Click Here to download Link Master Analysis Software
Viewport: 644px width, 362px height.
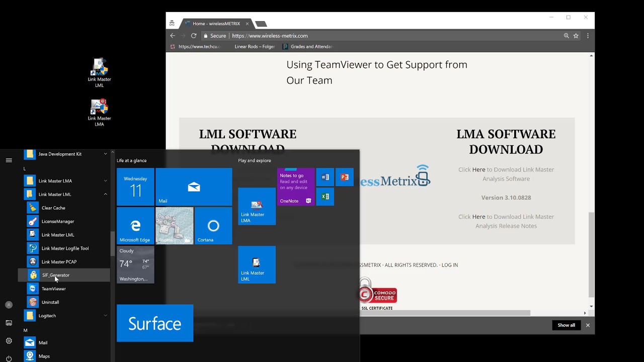[x=478, y=169]
